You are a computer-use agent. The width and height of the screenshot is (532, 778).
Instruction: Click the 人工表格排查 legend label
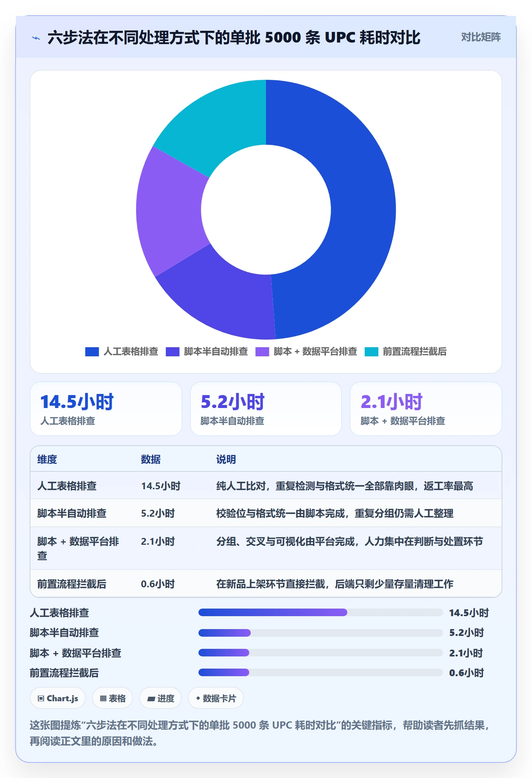tap(131, 352)
